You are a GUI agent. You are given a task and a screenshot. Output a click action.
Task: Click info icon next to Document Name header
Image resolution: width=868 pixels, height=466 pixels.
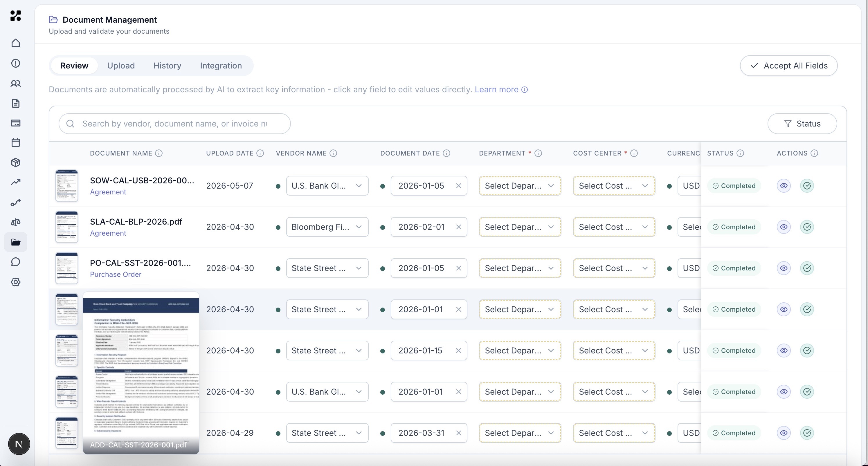coord(159,153)
